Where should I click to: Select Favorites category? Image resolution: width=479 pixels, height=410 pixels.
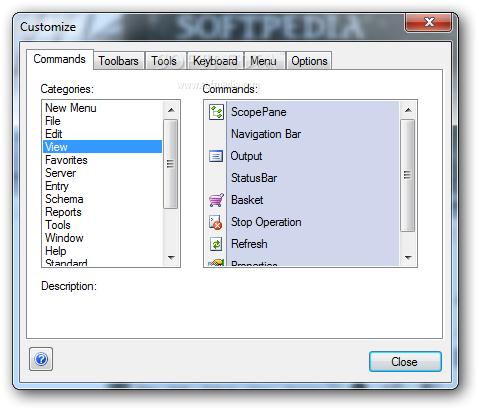coord(102,160)
